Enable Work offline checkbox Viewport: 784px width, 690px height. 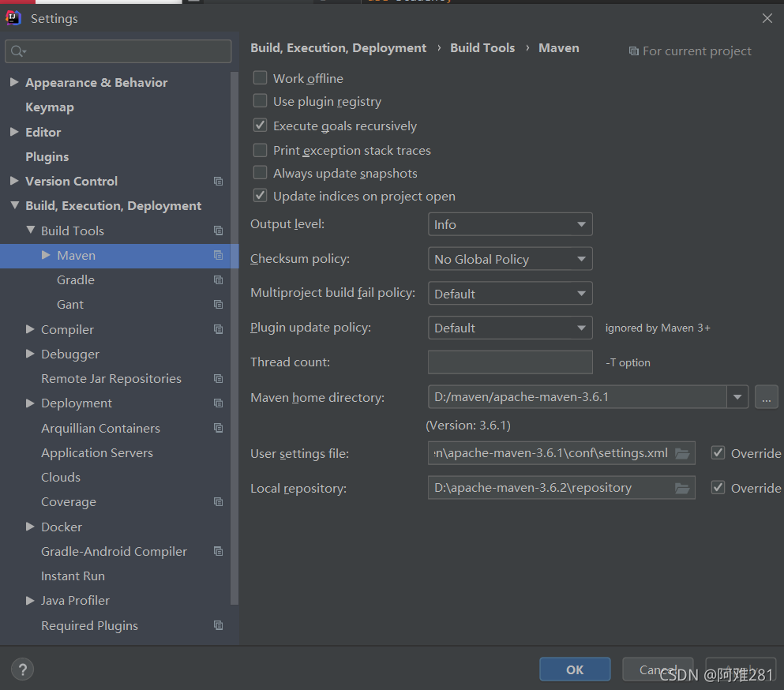pyautogui.click(x=260, y=77)
